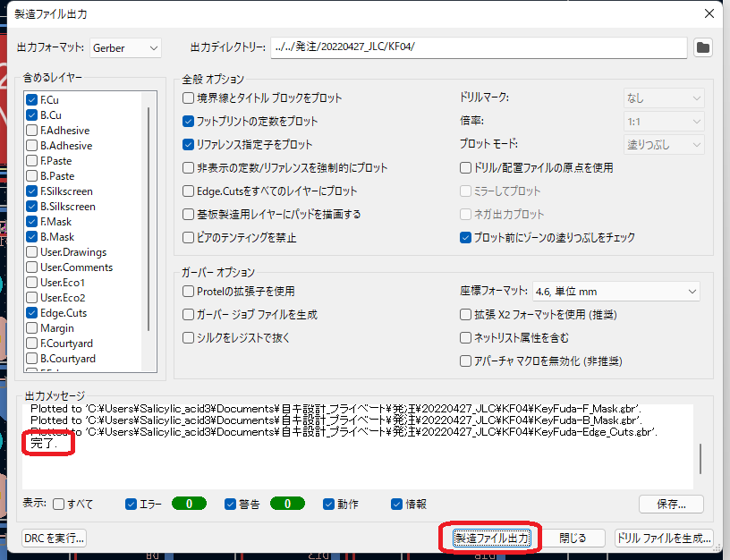Check the F.Adhesive layer

pos(31,131)
